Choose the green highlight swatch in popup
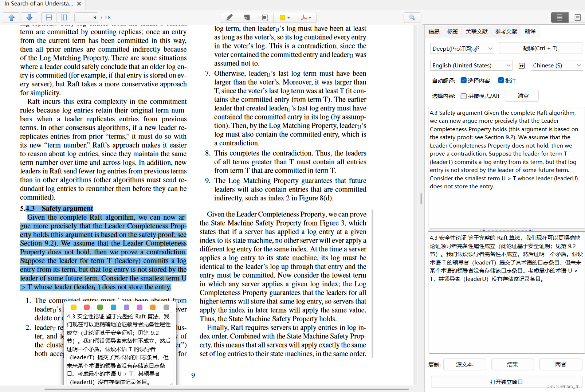The width and height of the screenshot is (585, 392). [100, 307]
